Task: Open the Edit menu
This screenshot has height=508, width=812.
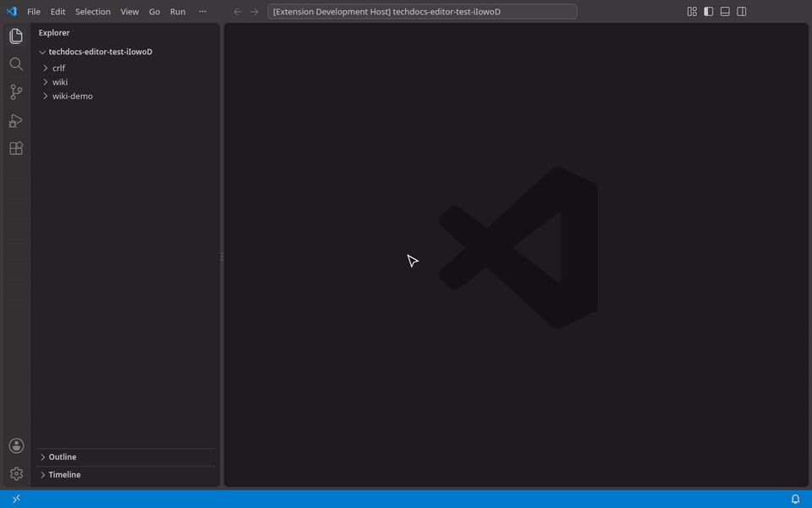Action: (x=58, y=11)
